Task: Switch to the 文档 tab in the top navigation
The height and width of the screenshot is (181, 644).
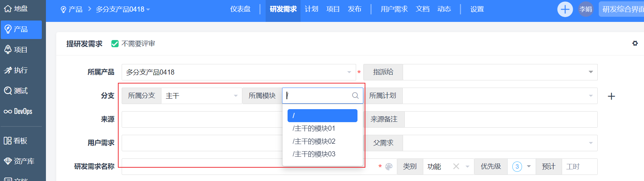Action: tap(423, 9)
